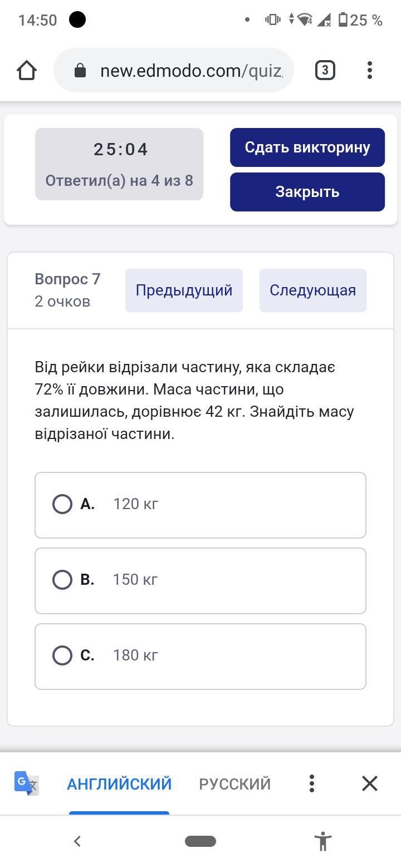This screenshot has height=868, width=401.
Task: Tap the home gesture pill
Action: [200, 841]
